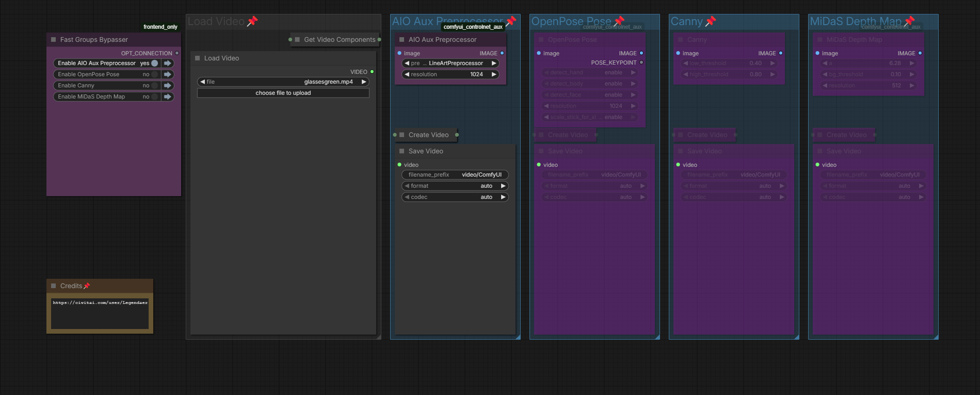Click the filename_prefix field video/ComfyUI
This screenshot has height=395, width=980.
pos(455,175)
